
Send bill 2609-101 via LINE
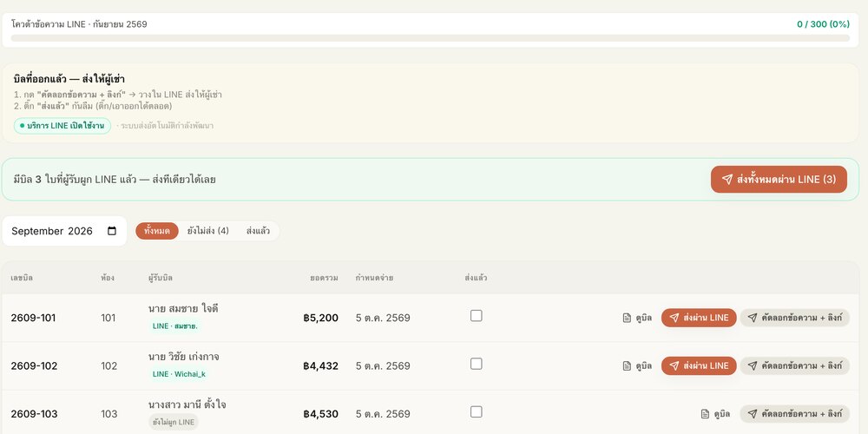(x=699, y=318)
